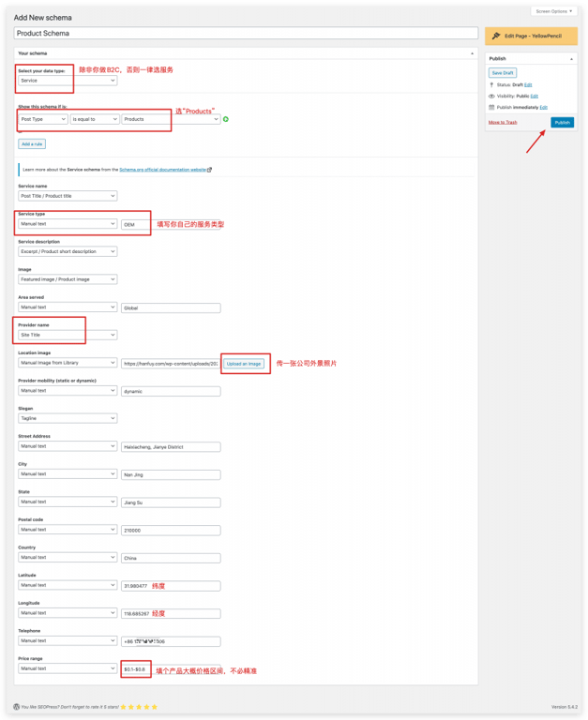The image size is (588, 720).
Task: Click the Save Draft button
Action: 502,72
